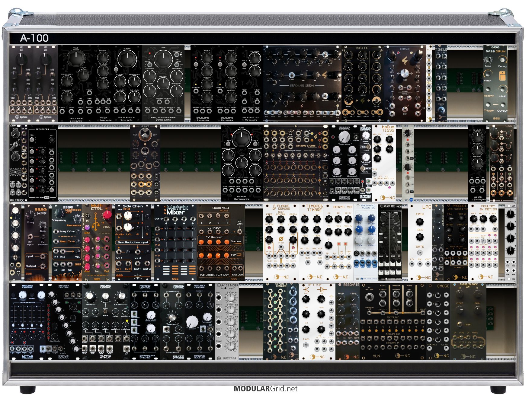This screenshot has height=395, width=532.
Task: Click the SKEW knob on the OBF module
Action: point(15,157)
